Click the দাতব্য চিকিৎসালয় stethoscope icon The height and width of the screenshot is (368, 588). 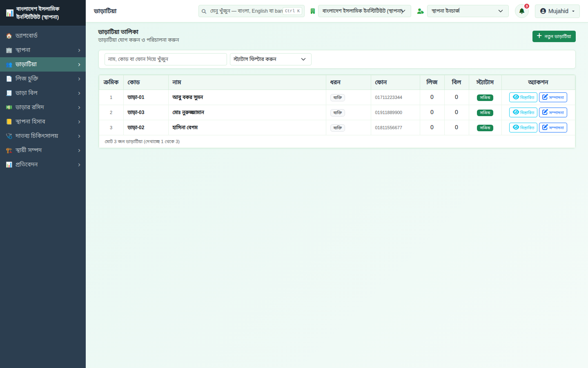coord(9,136)
